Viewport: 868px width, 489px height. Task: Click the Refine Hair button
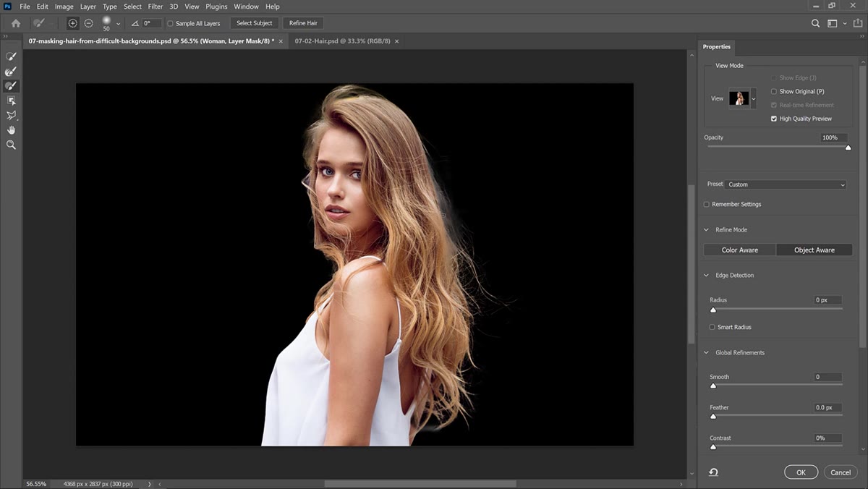(x=303, y=23)
